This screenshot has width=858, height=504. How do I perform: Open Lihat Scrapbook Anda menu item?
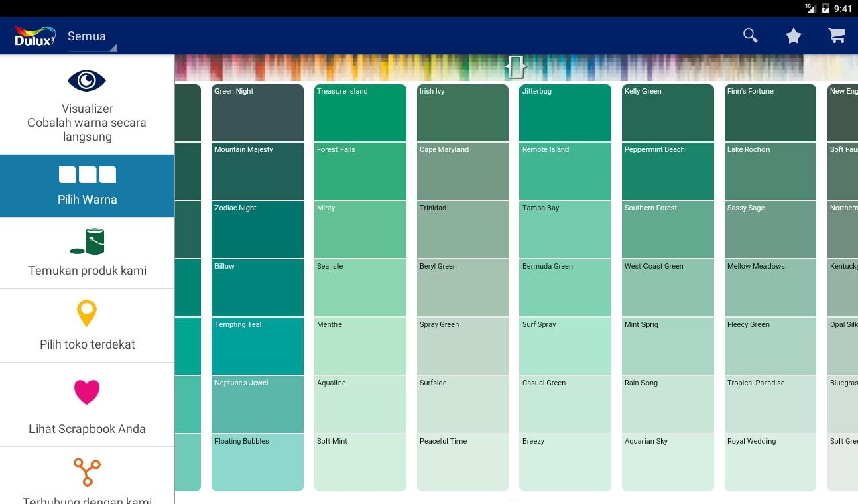[87, 405]
